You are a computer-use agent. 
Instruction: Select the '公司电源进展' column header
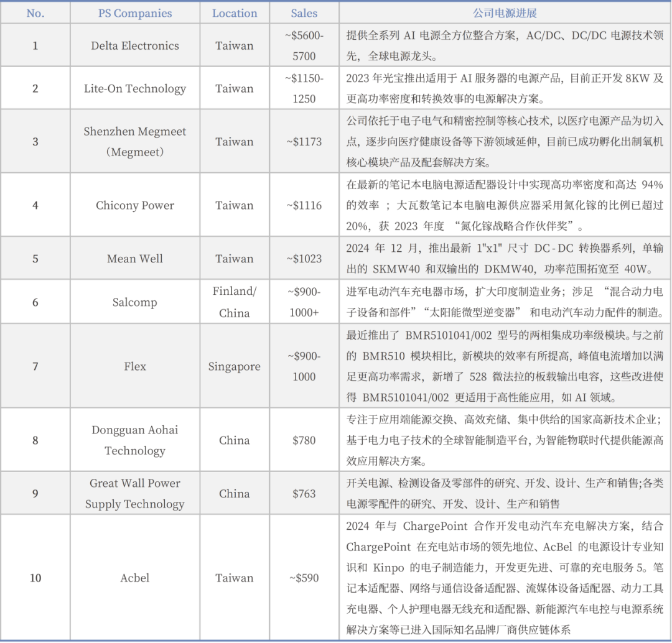tap(505, 13)
